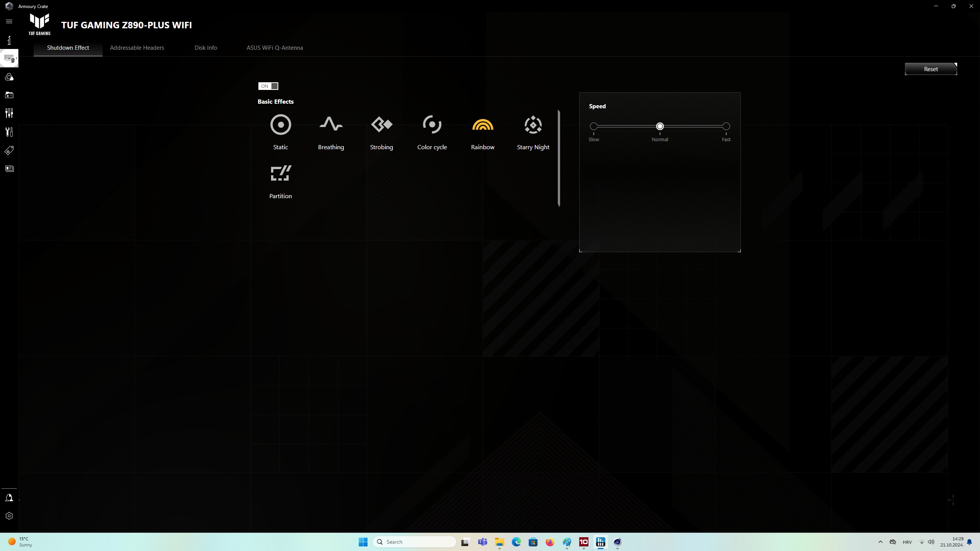Show hidden system tray icons
The image size is (980, 551).
coord(880,542)
